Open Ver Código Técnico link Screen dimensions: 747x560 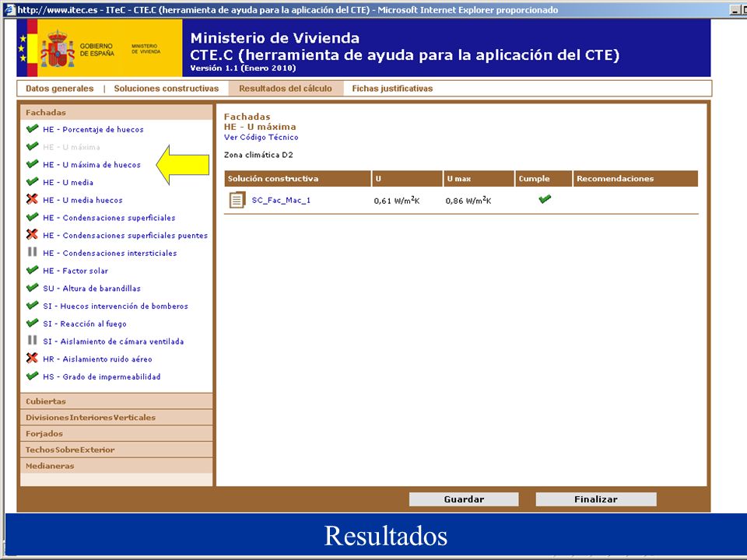tap(261, 137)
